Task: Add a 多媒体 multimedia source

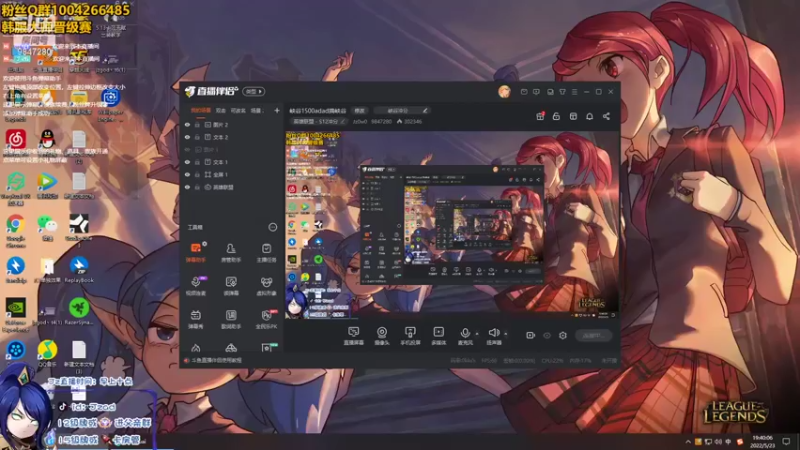Action: pos(438,336)
